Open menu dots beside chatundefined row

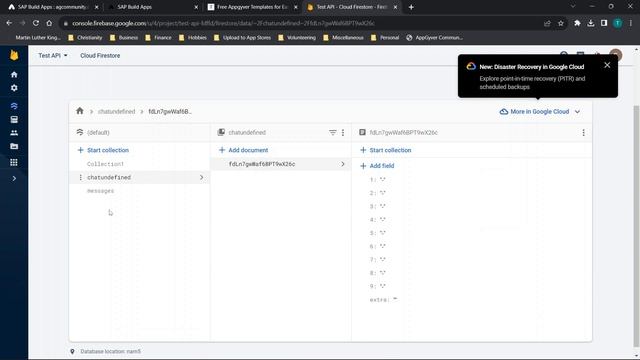[x=80, y=178]
